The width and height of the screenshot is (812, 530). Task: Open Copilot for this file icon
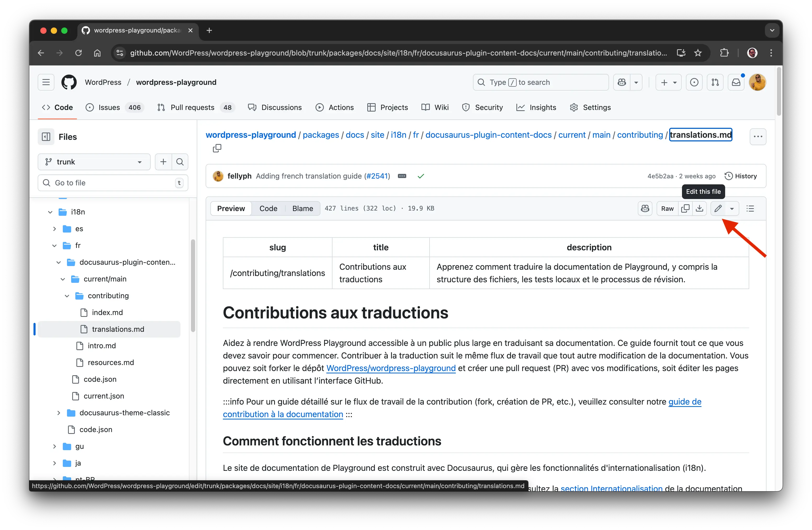coord(645,208)
